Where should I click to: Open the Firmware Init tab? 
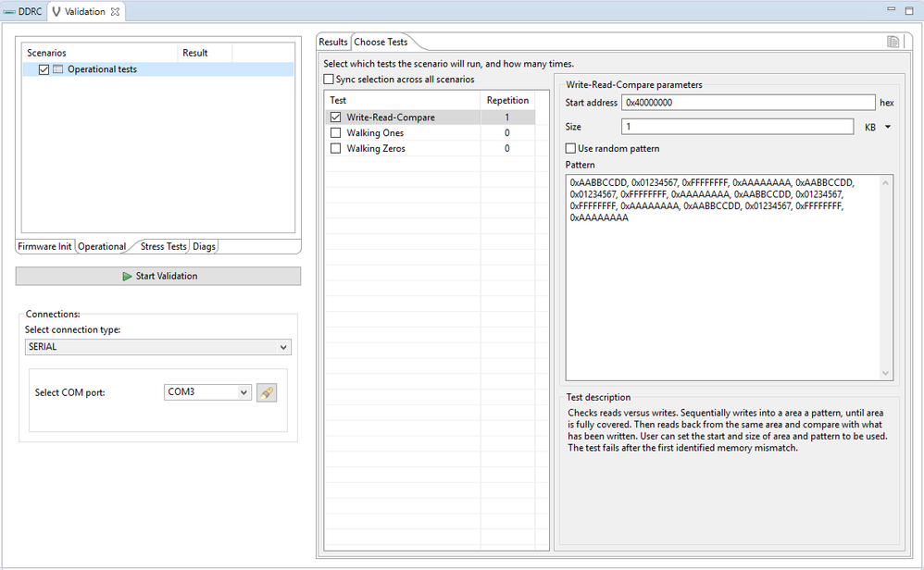(x=44, y=247)
